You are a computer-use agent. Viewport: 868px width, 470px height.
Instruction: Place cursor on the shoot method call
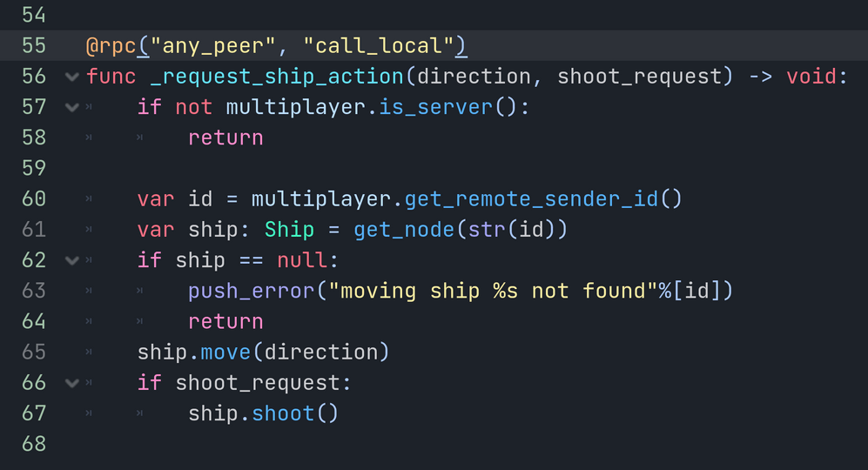pyautogui.click(x=283, y=413)
